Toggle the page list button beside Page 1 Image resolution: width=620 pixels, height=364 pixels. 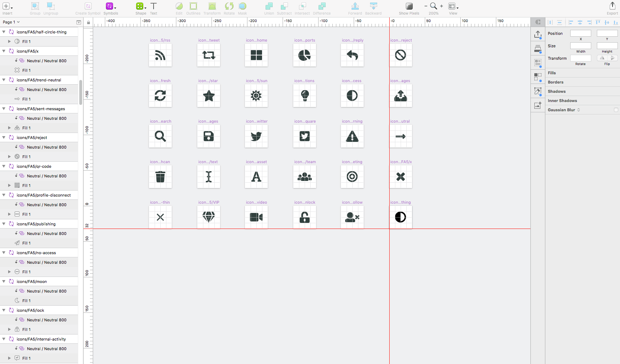pos(79,22)
